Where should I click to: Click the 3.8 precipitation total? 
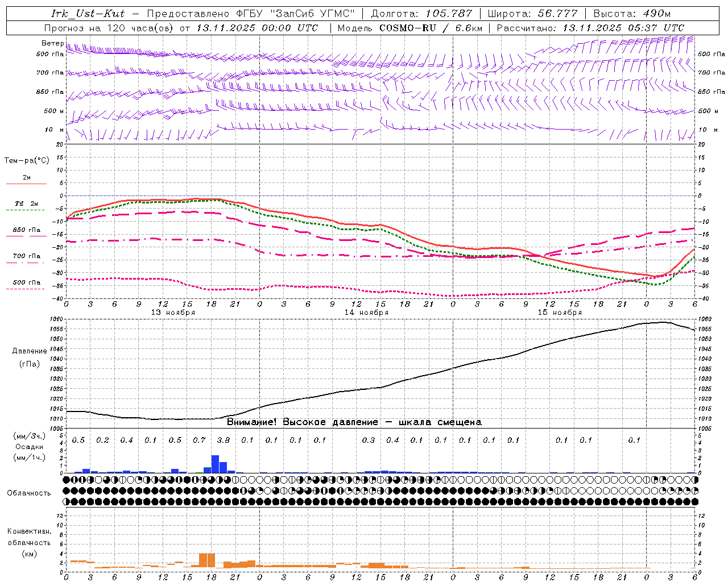click(x=224, y=440)
